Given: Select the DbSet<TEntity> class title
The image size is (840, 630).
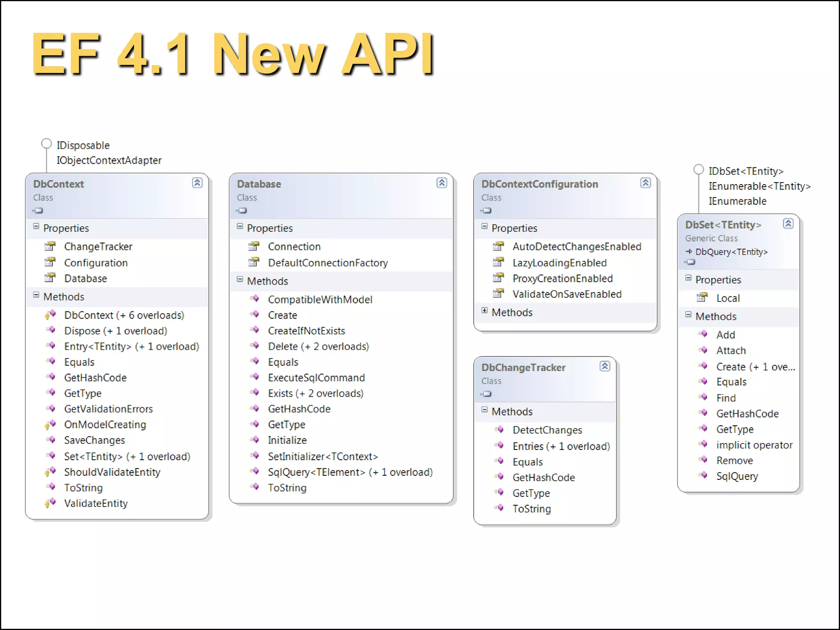Looking at the screenshot, I should pos(723,225).
